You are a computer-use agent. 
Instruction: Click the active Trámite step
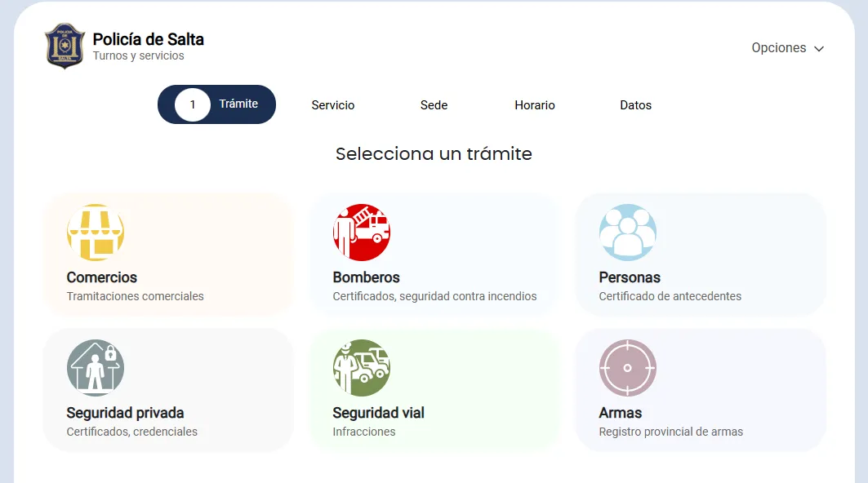(238, 104)
